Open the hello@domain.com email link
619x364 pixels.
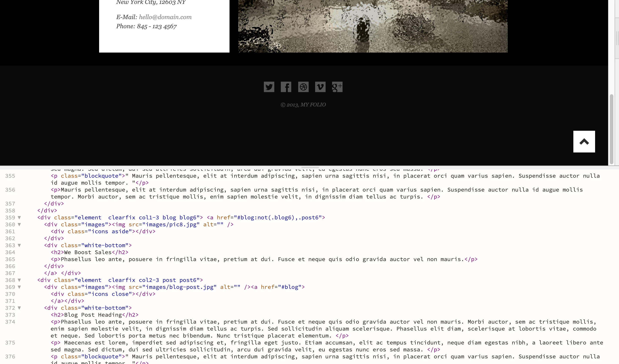point(165,17)
